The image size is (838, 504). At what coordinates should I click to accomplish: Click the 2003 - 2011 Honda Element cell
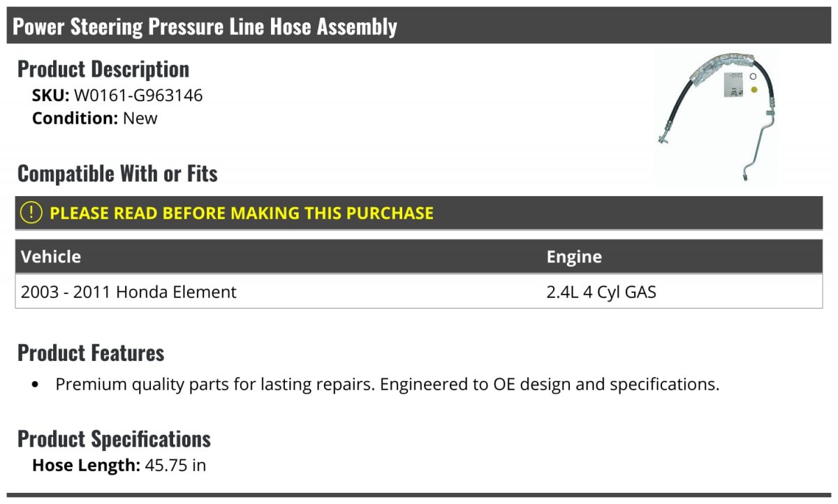[128, 292]
